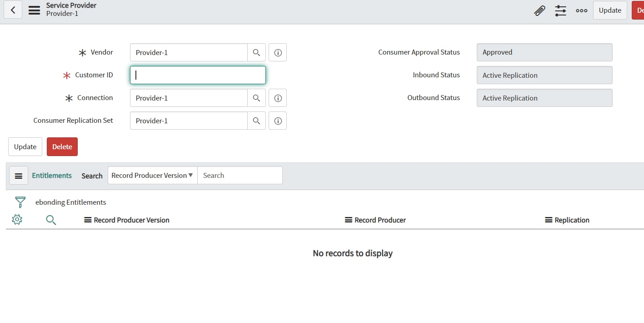Click the filter icon above ebonding Entitlements
Image resolution: width=644 pixels, height=323 pixels.
(20, 202)
